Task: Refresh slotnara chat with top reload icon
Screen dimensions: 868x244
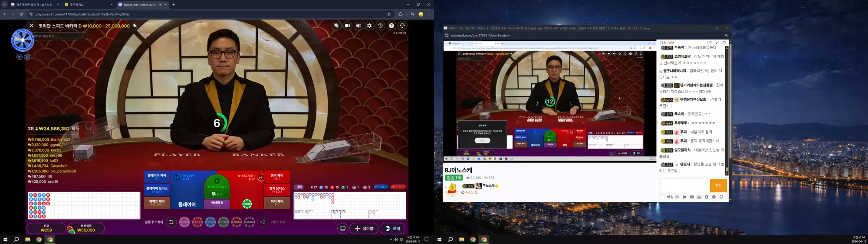Action: pyautogui.click(x=724, y=43)
